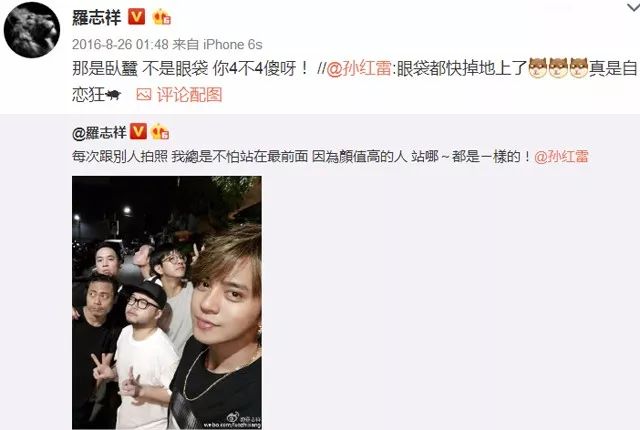Click @羅志祥 in the reposted post
This screenshot has height=430, width=640.
[x=99, y=133]
